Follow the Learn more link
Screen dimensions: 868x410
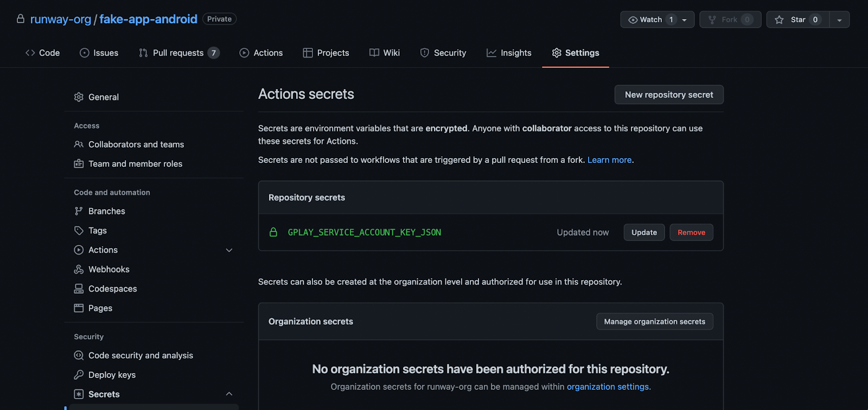click(609, 160)
